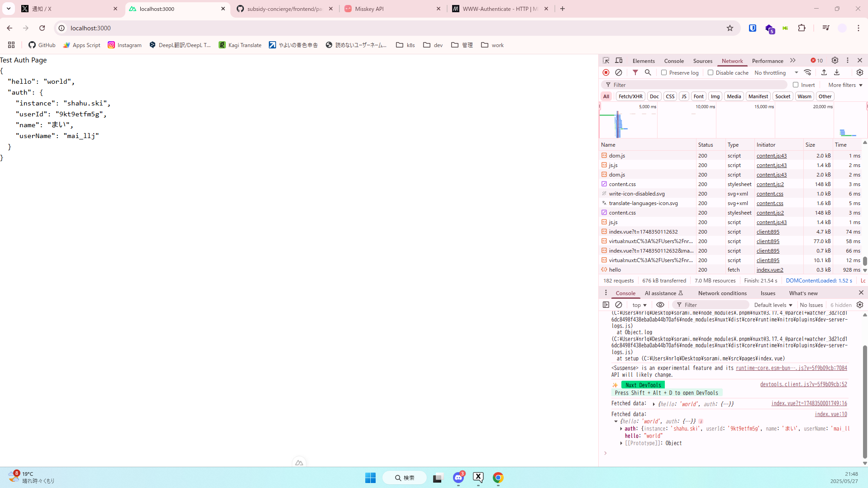Toggle the network filter funnel icon

(x=635, y=72)
